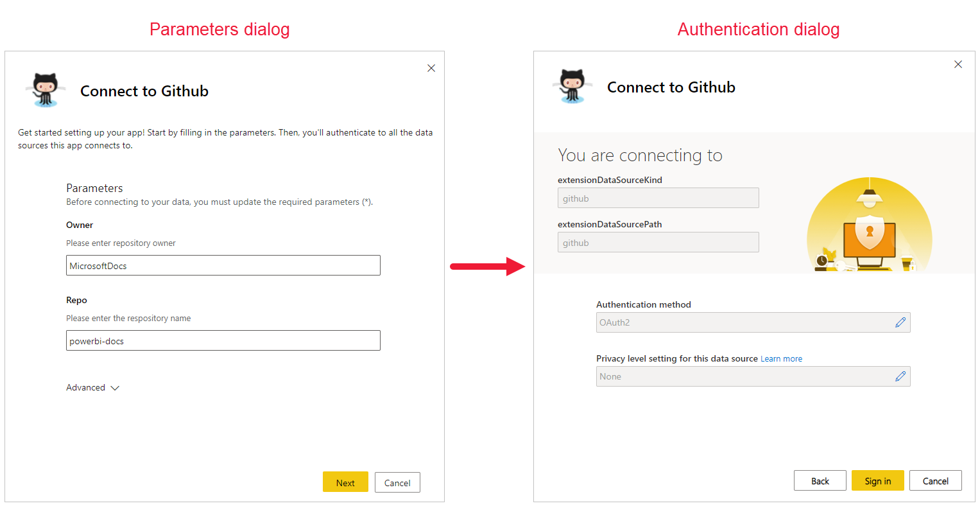Click the pencil icon beside OAuth2 authentication method
The height and width of the screenshot is (508, 980).
(900, 322)
